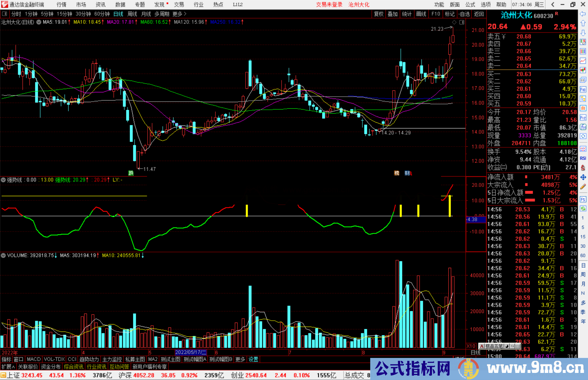Switch to the 周线 period tab
This screenshot has height=380, width=588.
tap(132, 14)
